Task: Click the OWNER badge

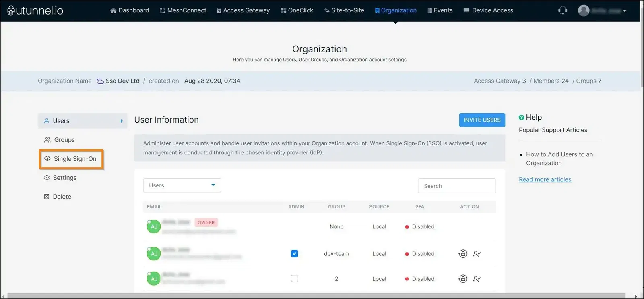Action: [x=206, y=222]
